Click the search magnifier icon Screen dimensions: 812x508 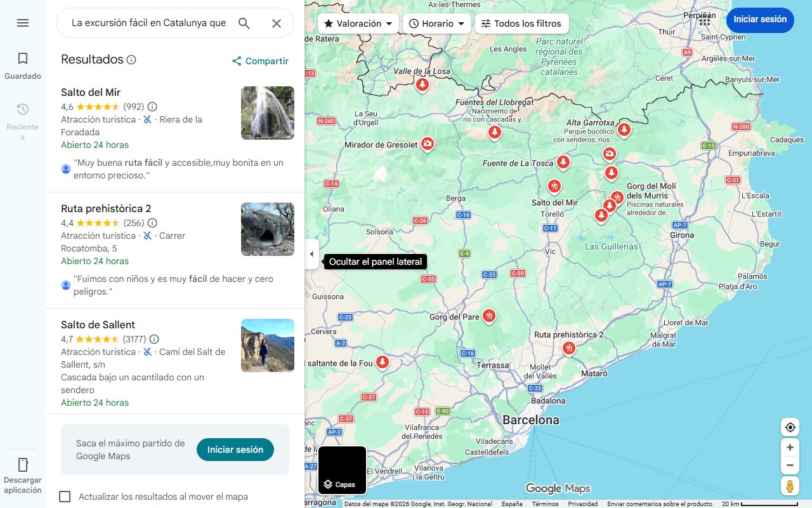tap(244, 22)
